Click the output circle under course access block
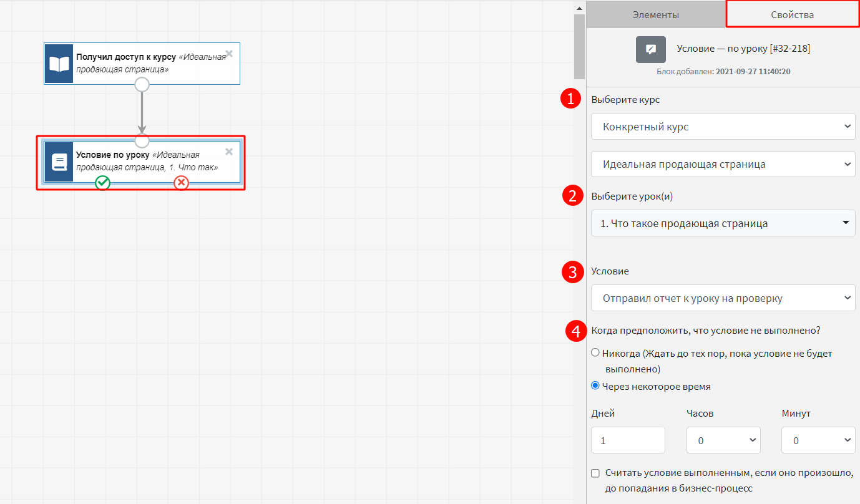This screenshot has width=860, height=504. [142, 84]
